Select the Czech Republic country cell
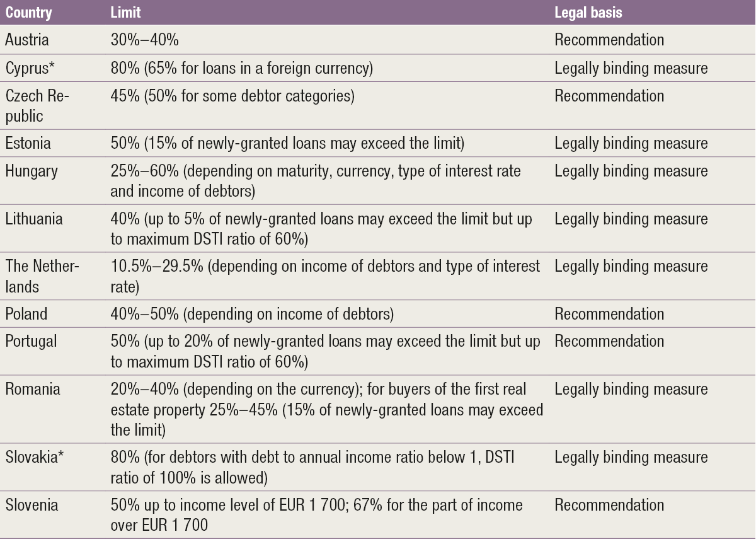 tap(37, 106)
